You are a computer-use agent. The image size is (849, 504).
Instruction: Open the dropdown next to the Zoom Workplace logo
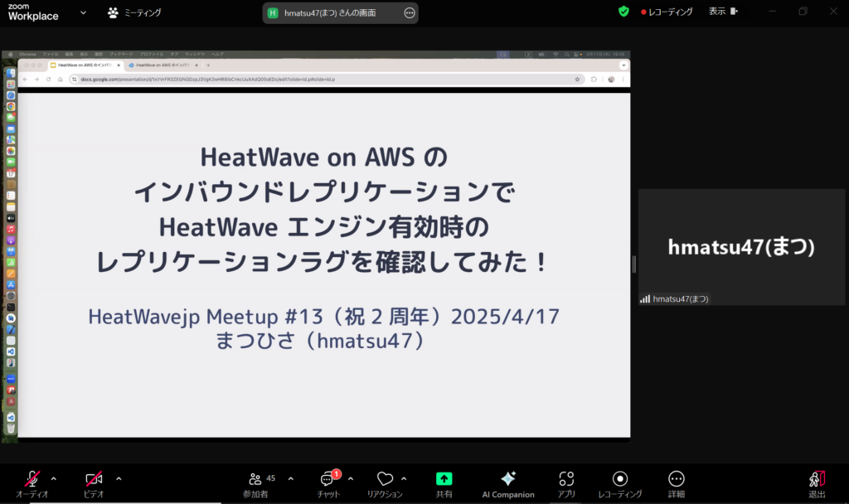click(x=83, y=12)
